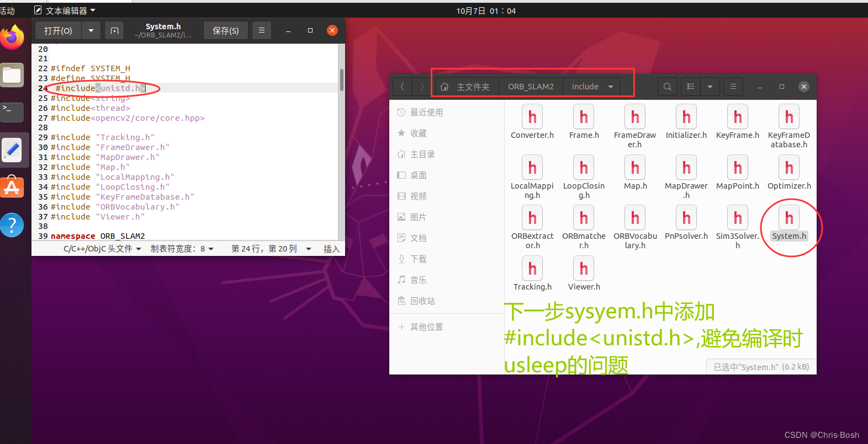The height and width of the screenshot is (444, 868).
Task: Open 视频 in Files sidebar
Action: (x=447, y=196)
